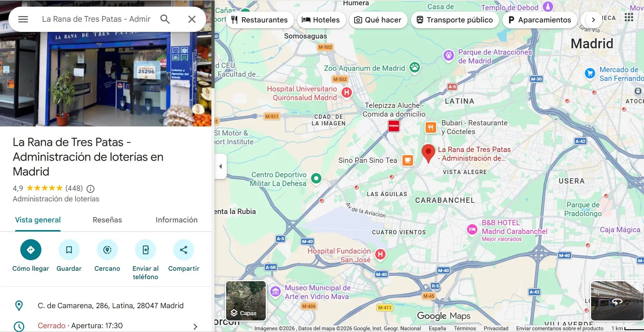Click the search magnifier icon
Image resolution: width=644 pixels, height=332 pixels.
coord(165,19)
